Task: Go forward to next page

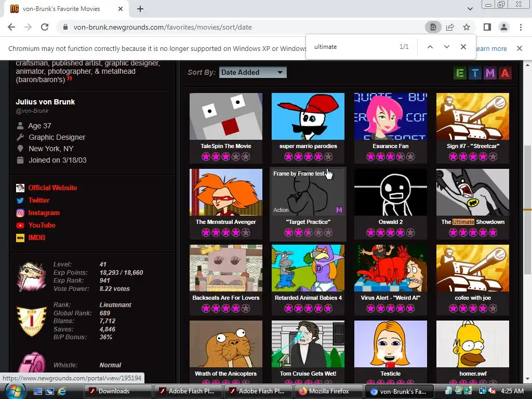Action: (28, 27)
